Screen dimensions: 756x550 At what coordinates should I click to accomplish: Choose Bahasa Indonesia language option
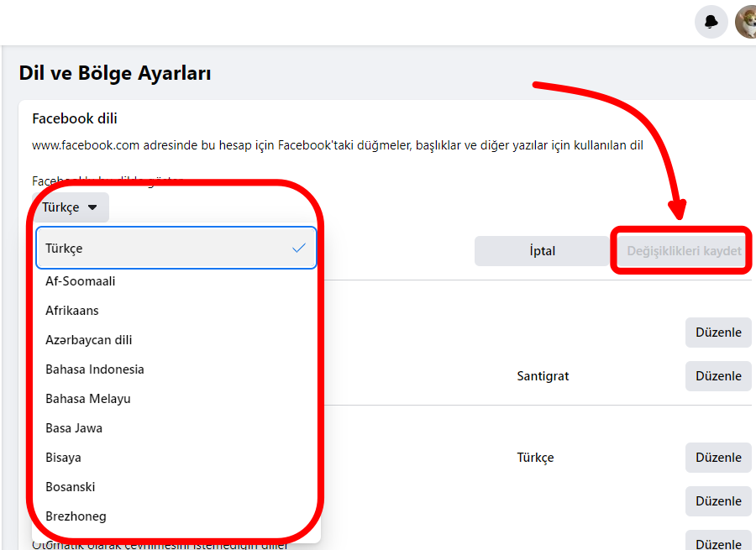point(95,369)
